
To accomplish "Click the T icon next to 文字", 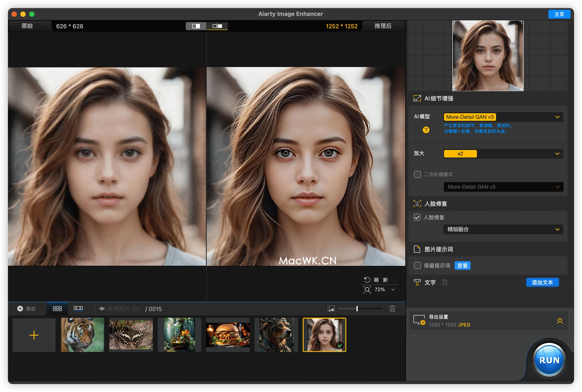I will coord(417,282).
